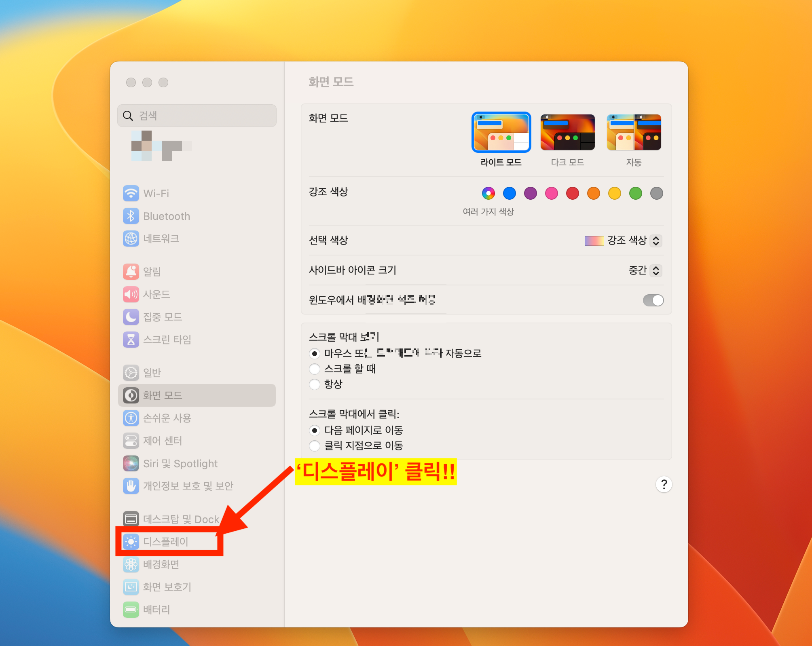Click the 집중 모드 moon icon
Screen dimensions: 812x646
tap(131, 317)
